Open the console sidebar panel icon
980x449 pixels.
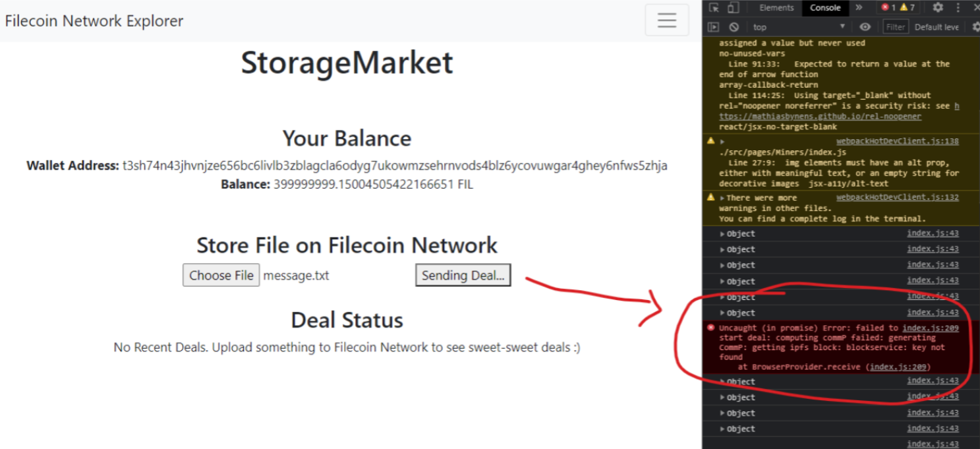click(x=713, y=26)
